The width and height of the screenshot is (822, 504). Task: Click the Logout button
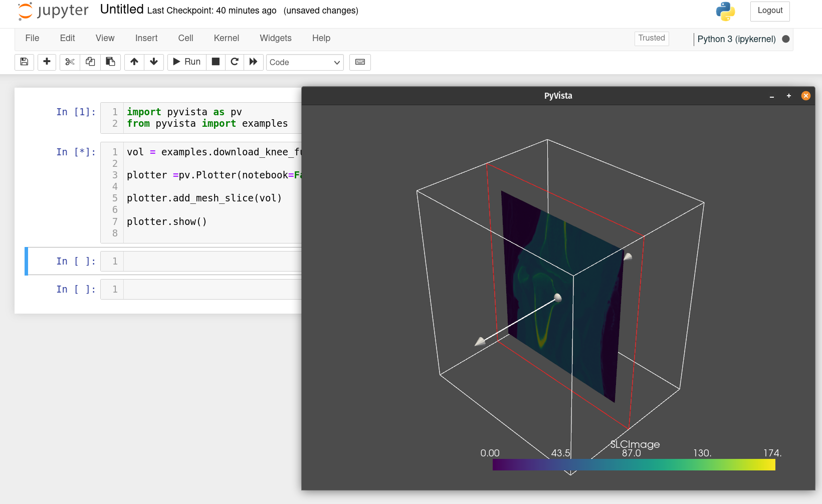click(x=770, y=11)
